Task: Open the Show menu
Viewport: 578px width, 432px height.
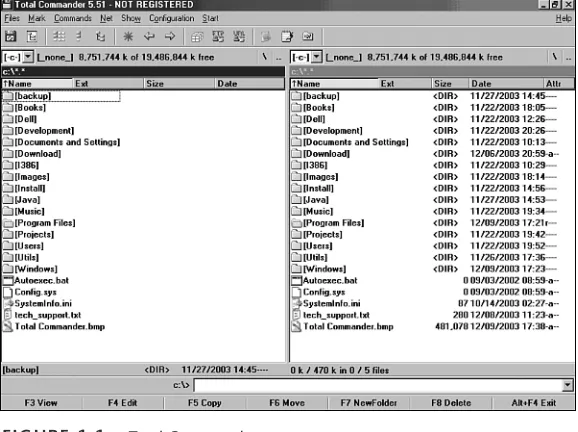Action: [x=131, y=18]
